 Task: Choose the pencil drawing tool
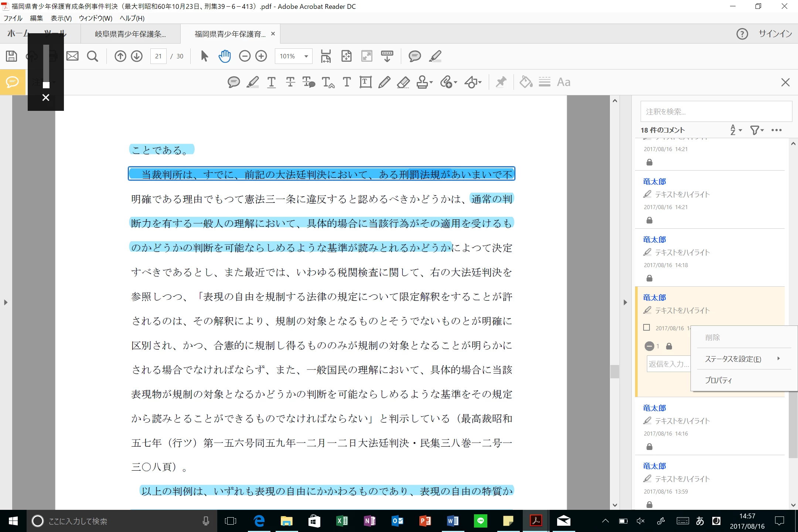click(x=384, y=82)
